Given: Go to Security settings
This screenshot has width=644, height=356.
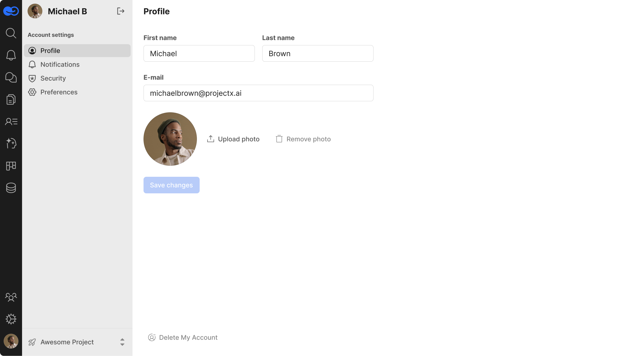Looking at the screenshot, I should (x=53, y=78).
